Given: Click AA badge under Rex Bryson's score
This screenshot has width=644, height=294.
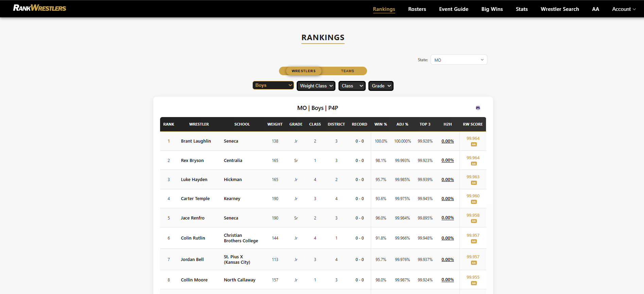Looking at the screenshot, I should pos(474,164).
